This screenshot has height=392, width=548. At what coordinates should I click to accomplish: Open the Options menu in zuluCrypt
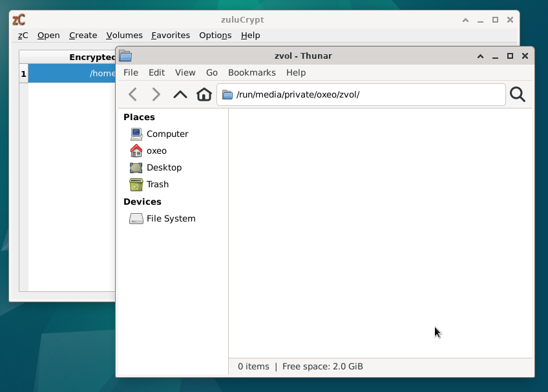tap(215, 36)
